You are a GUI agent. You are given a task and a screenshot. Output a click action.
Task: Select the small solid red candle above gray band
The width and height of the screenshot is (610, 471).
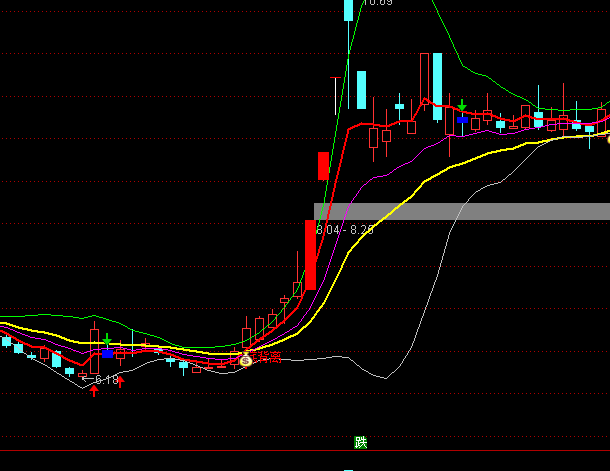point(323,165)
